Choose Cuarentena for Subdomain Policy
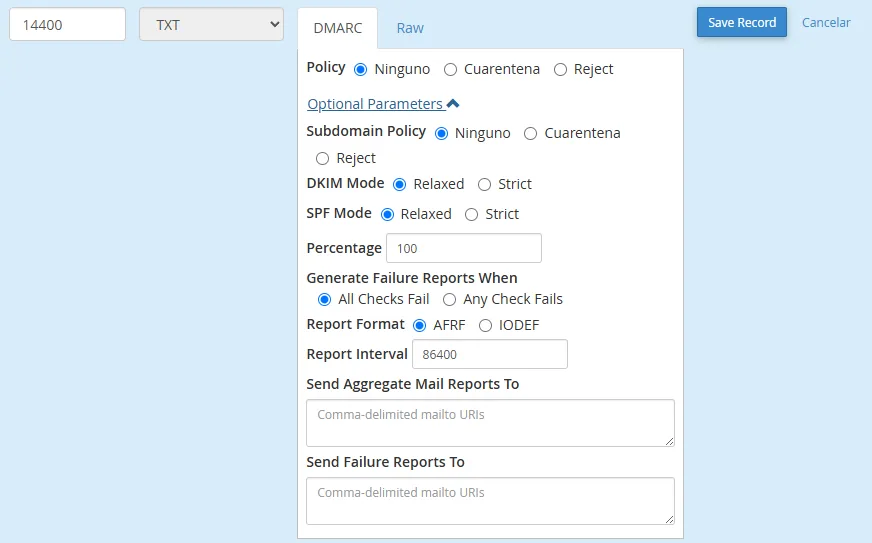Image resolution: width=872 pixels, height=543 pixels. (531, 134)
